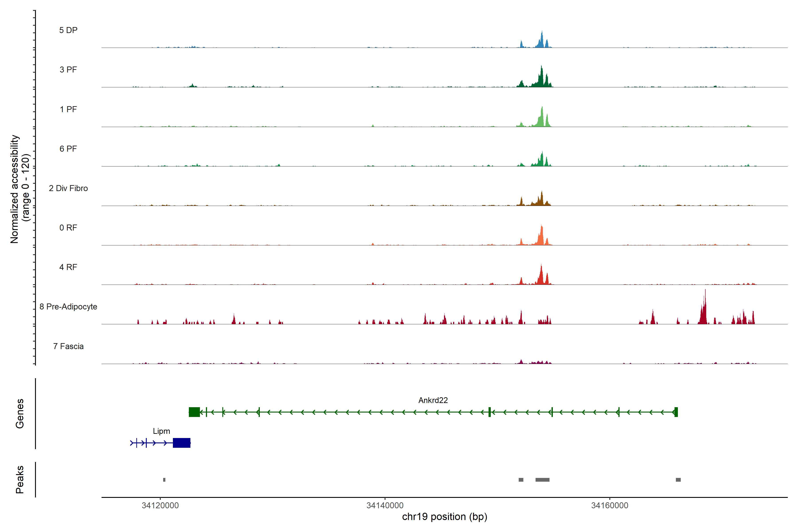
Task: Click the 34120000 axis tick label
Action: [160, 506]
